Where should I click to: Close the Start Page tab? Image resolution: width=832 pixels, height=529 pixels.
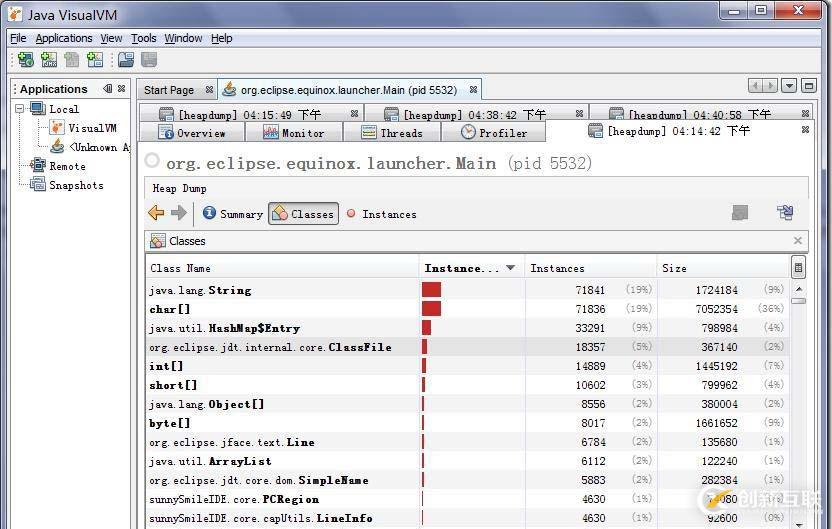click(x=210, y=90)
